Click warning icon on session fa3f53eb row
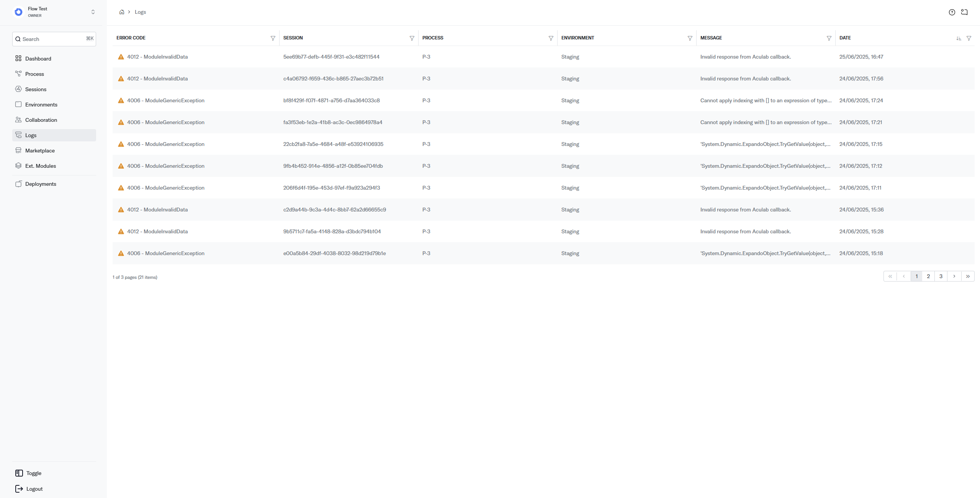Image resolution: width=980 pixels, height=498 pixels. [x=121, y=122]
